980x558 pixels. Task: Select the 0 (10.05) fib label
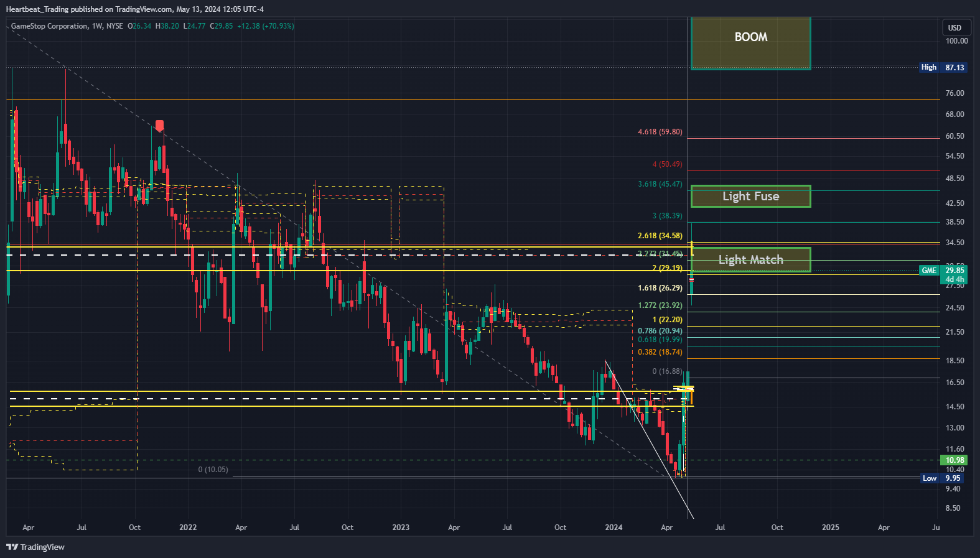tap(213, 470)
